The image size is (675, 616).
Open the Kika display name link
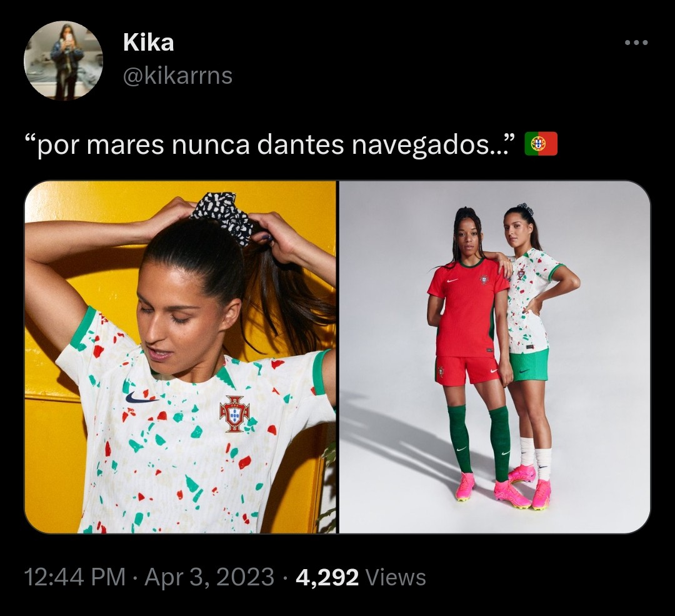point(149,43)
